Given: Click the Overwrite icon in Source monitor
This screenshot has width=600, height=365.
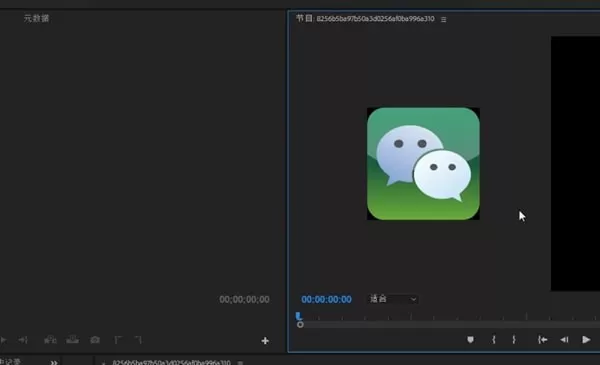Looking at the screenshot, I should point(72,340).
